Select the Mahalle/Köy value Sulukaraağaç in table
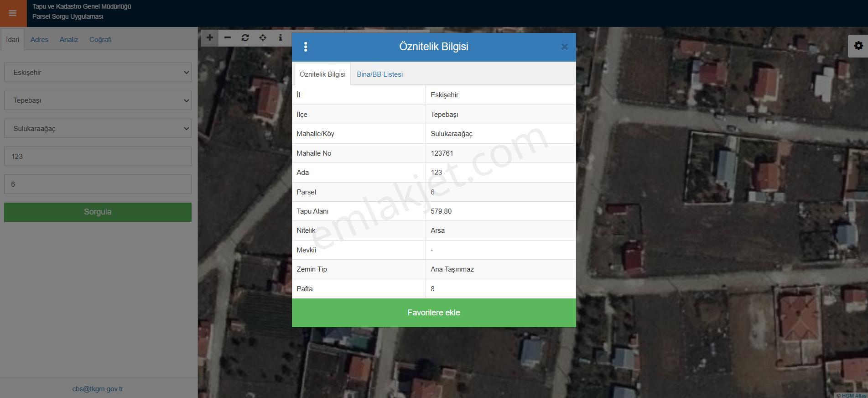Screen dimensions: 868x398 pyautogui.click(x=452, y=134)
